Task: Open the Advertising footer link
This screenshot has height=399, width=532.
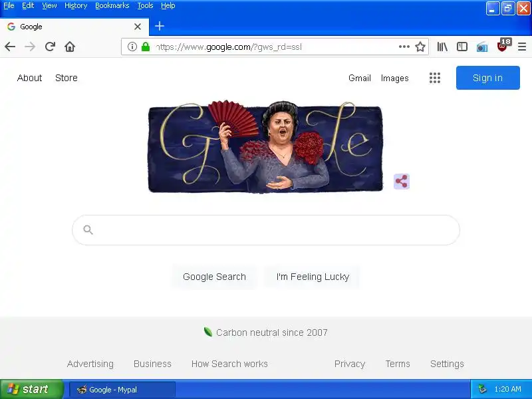Action: pyautogui.click(x=90, y=364)
